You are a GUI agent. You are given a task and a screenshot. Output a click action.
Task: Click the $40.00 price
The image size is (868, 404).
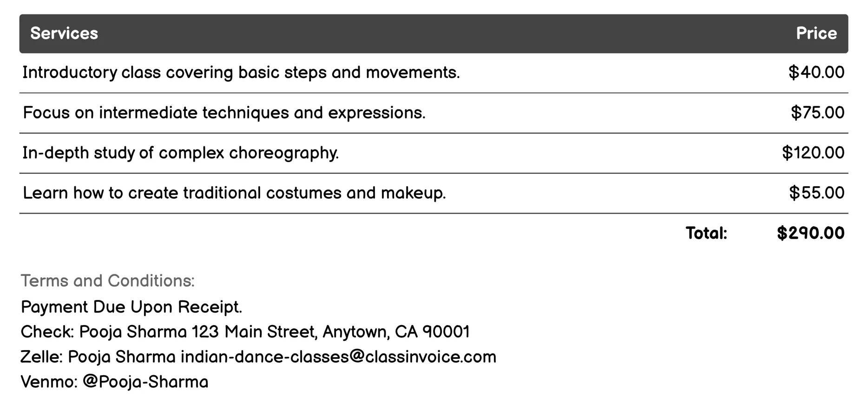pos(816,72)
